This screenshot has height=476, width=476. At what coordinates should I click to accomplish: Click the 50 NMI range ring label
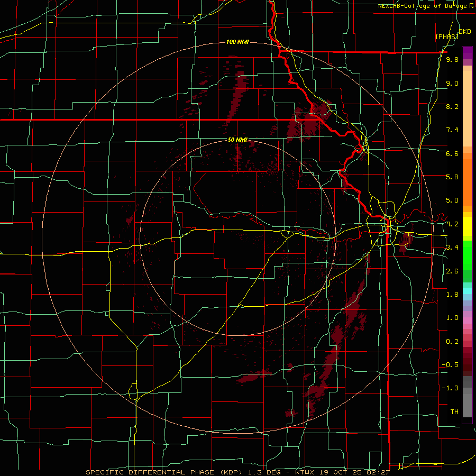[237, 140]
